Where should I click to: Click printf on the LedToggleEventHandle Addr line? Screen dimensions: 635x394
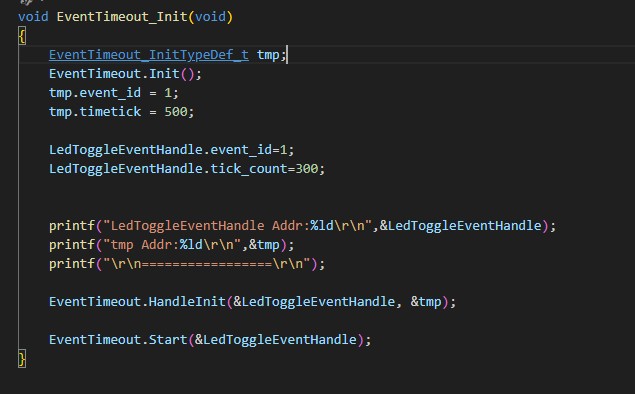[72, 226]
